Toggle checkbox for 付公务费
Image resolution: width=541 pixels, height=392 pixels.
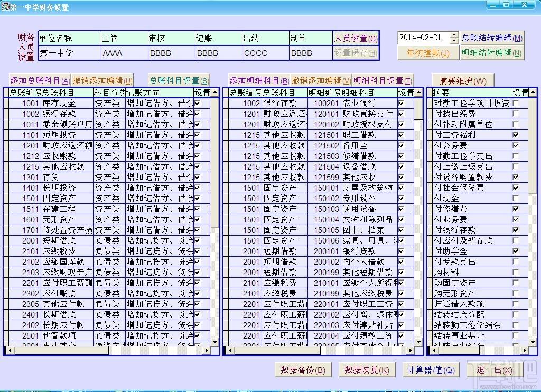pos(516,145)
